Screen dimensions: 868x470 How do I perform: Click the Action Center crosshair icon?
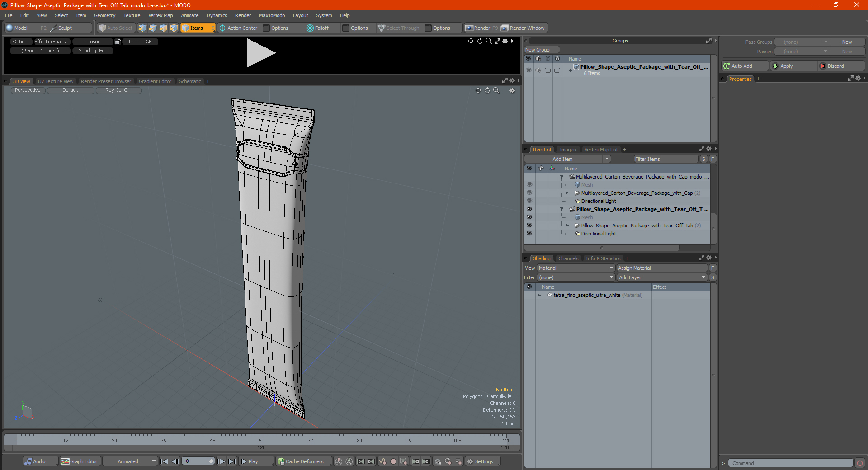(222, 28)
